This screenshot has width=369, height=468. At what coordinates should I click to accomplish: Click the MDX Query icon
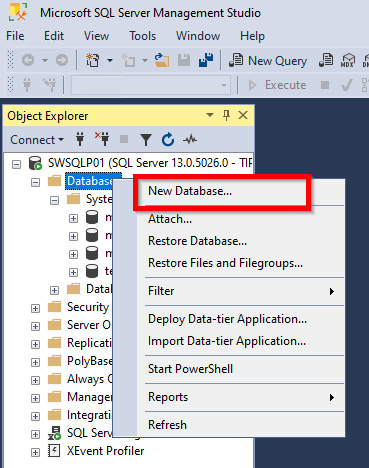click(x=347, y=60)
